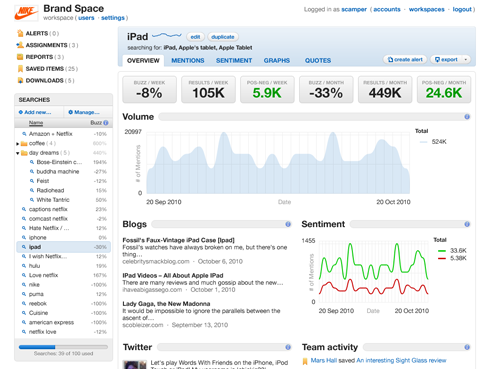The width and height of the screenshot is (490, 369).
Task: Click the searches used progress bar
Action: click(63, 347)
